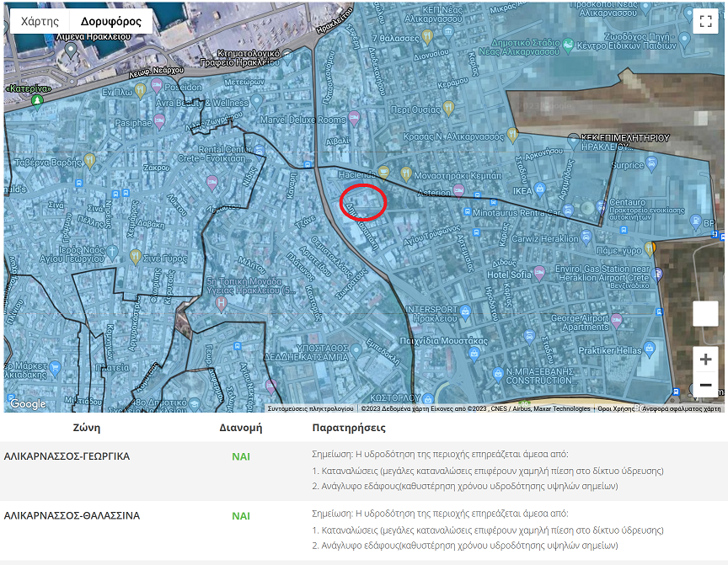Open Συντομεύσεις πληκτρολογίου keyboard shortcuts
The height and width of the screenshot is (565, 728).
[x=310, y=408]
